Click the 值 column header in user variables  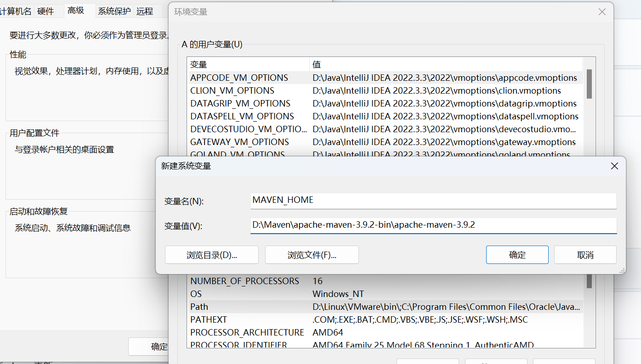coord(446,64)
